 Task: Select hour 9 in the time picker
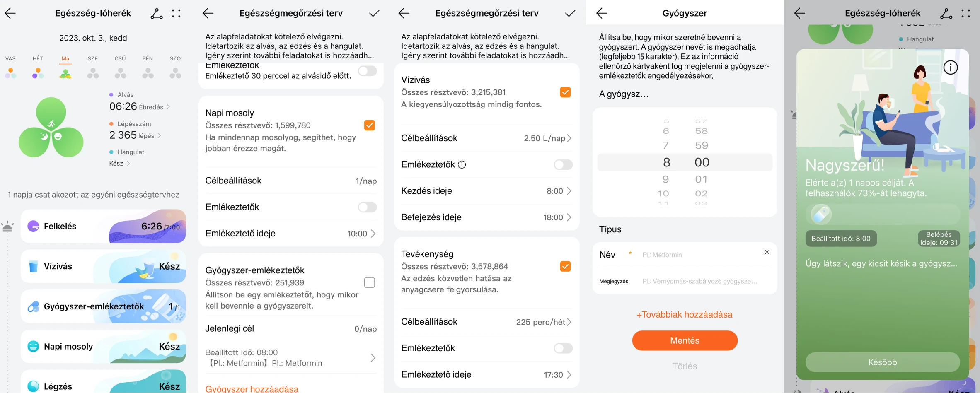(665, 179)
